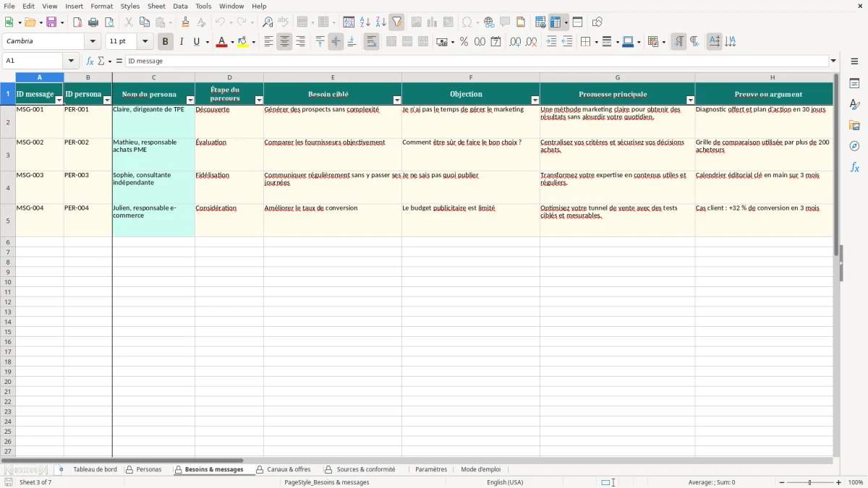Screen dimensions: 868x488
Task: Open the font name Cambria dropdown
Action: (x=93, y=42)
